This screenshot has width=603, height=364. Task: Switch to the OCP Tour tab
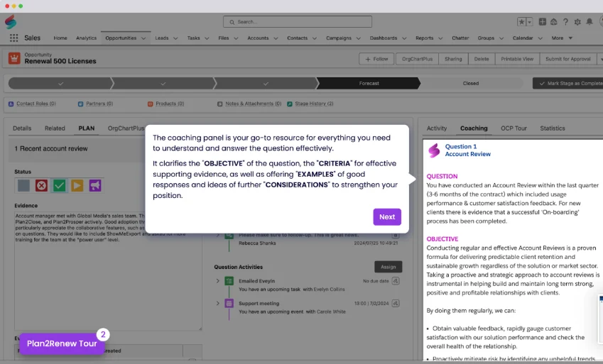click(x=514, y=128)
